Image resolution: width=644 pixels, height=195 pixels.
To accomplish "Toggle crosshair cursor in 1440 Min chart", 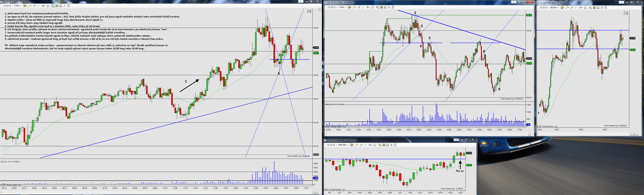I will click(370, 145).
